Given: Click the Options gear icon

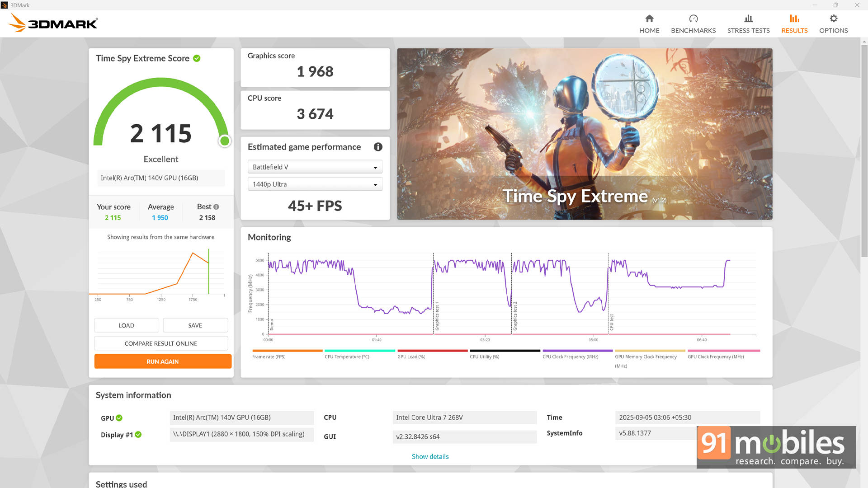Looking at the screenshot, I should point(833,19).
